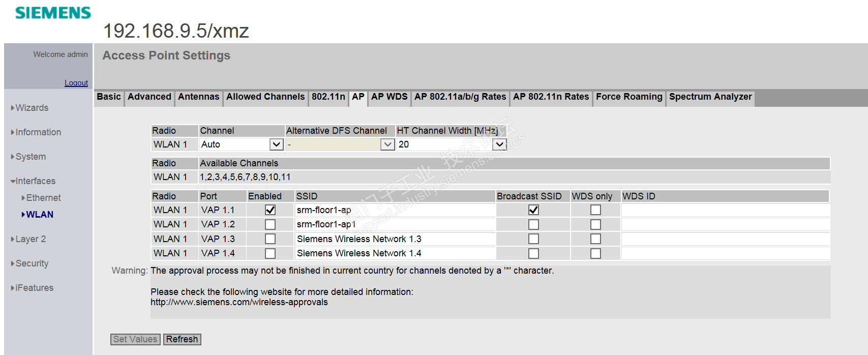Open the AP WDS tab

(x=389, y=97)
